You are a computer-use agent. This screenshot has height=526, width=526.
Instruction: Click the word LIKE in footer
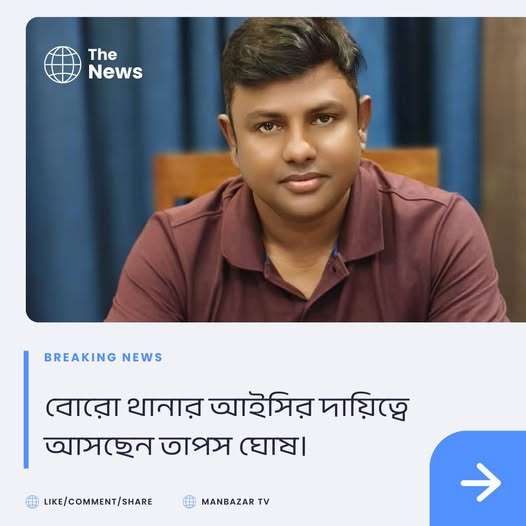pos(53,502)
